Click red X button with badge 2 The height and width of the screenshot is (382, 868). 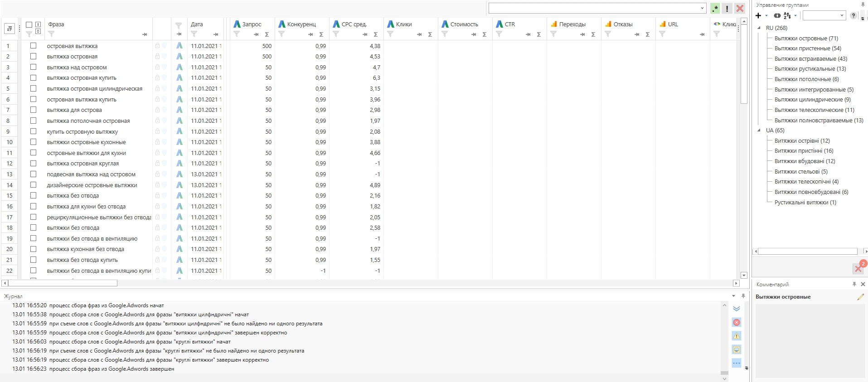point(858,268)
